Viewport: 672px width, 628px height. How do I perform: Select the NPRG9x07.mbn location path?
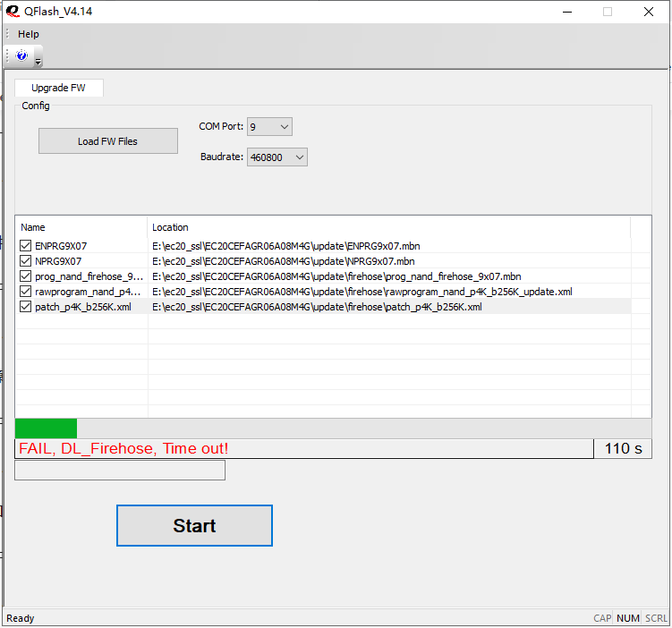pos(284,261)
